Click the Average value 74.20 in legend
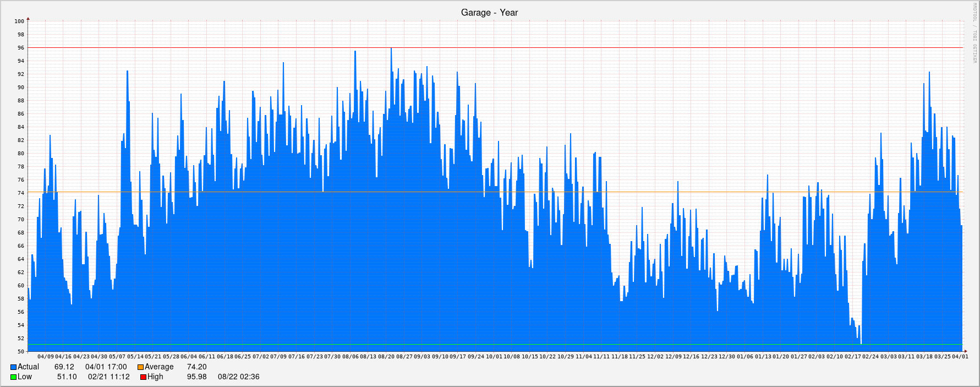Screen dimensions: 980x387 coord(196,367)
